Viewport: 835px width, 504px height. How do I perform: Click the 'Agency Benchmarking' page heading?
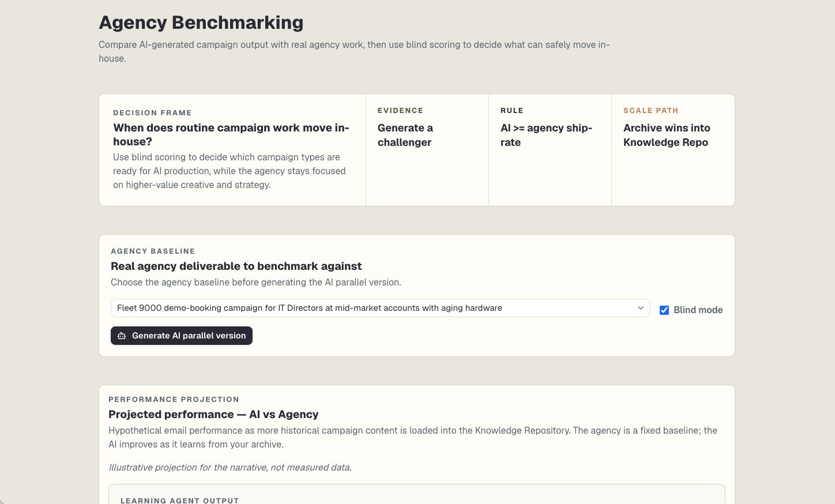[x=201, y=22]
